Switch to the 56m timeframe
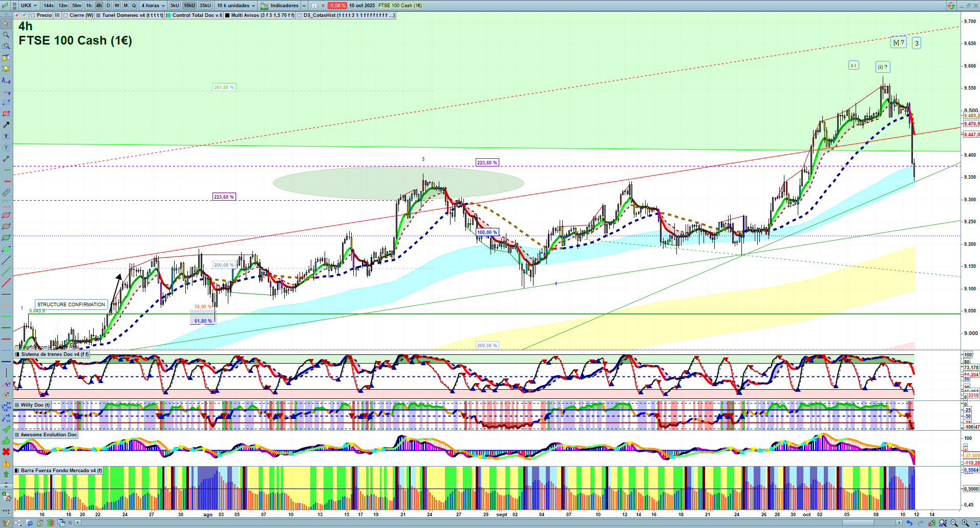The height and width of the screenshot is (528, 980). [x=77, y=6]
